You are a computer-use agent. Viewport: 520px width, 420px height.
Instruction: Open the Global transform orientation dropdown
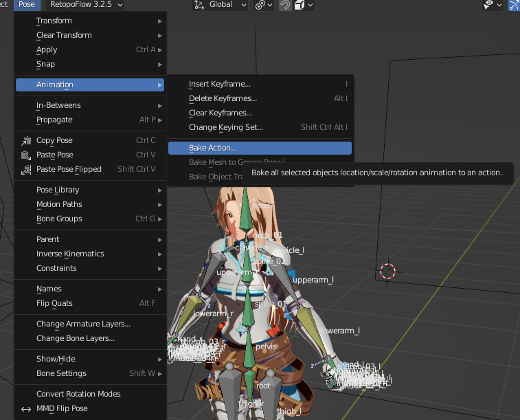pos(220,5)
